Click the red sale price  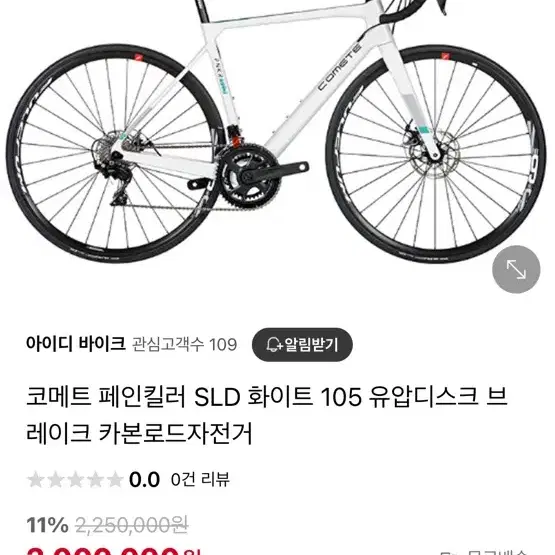(114, 551)
